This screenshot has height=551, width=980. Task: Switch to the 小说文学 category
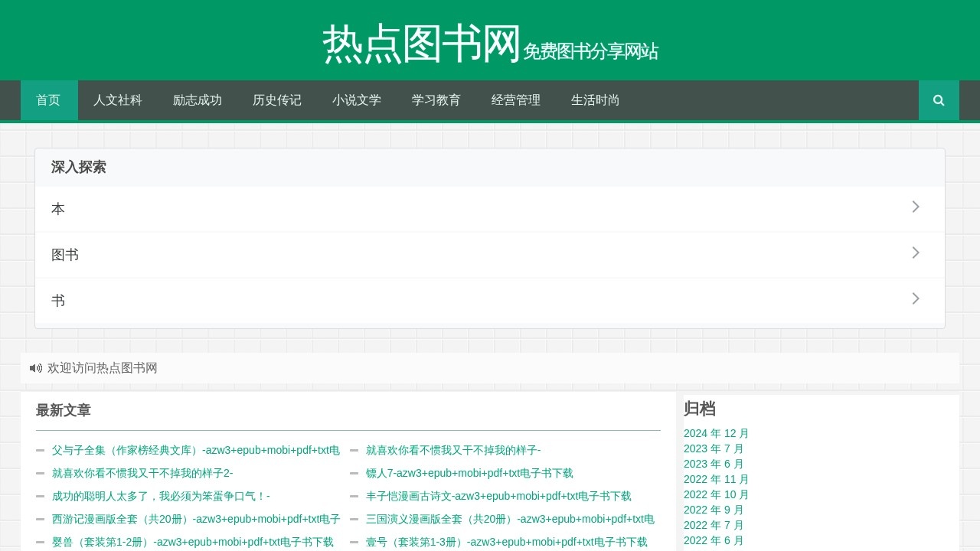pyautogui.click(x=357, y=100)
